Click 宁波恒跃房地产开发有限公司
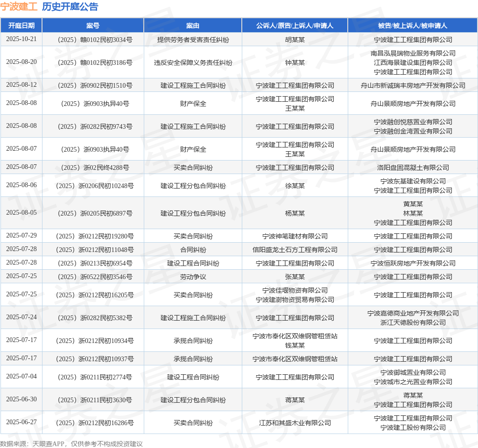This screenshot has height=448, width=478. tap(413, 263)
